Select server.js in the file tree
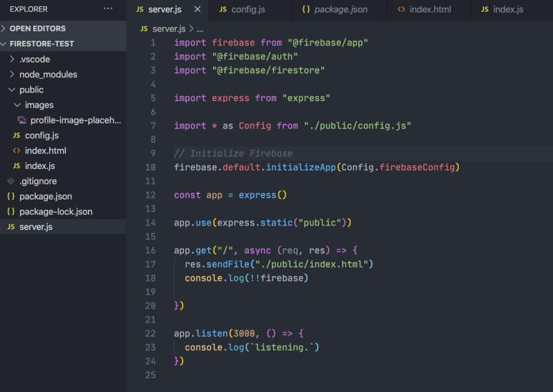Screen dimensions: 553x392 (63, 227)
